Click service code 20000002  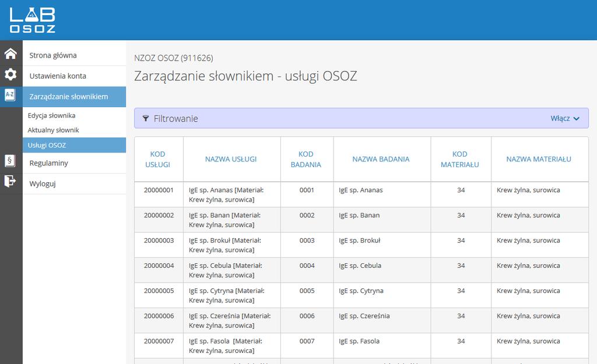click(159, 215)
